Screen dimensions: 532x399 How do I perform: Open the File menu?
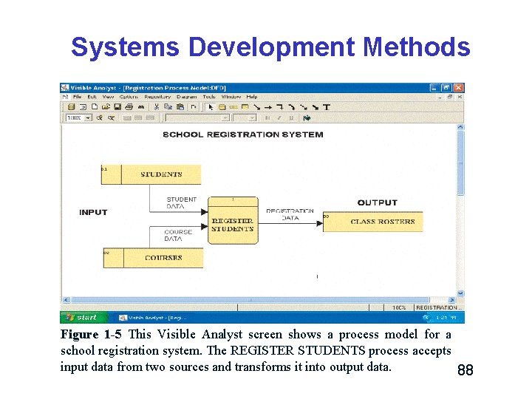tap(78, 97)
